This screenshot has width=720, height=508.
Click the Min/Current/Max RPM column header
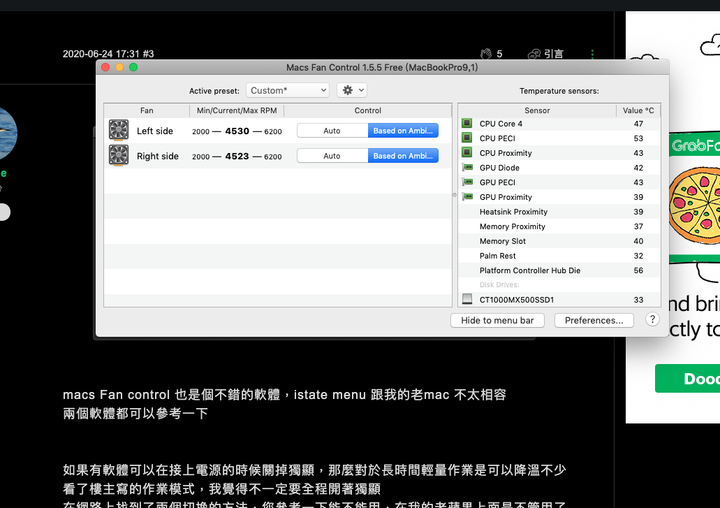(236, 110)
